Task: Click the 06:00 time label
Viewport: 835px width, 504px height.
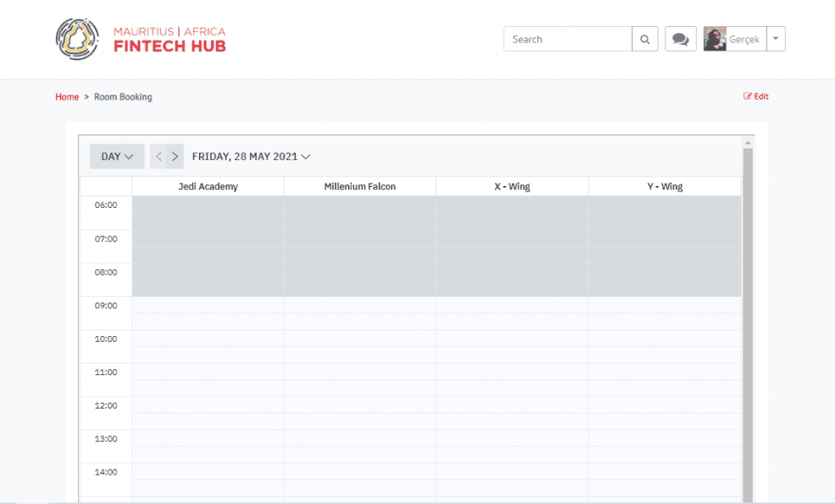Action: pyautogui.click(x=106, y=206)
